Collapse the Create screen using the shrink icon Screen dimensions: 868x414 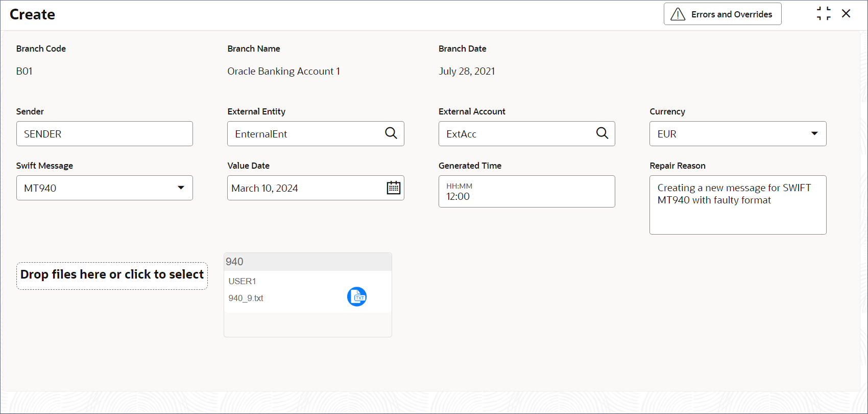pos(824,14)
